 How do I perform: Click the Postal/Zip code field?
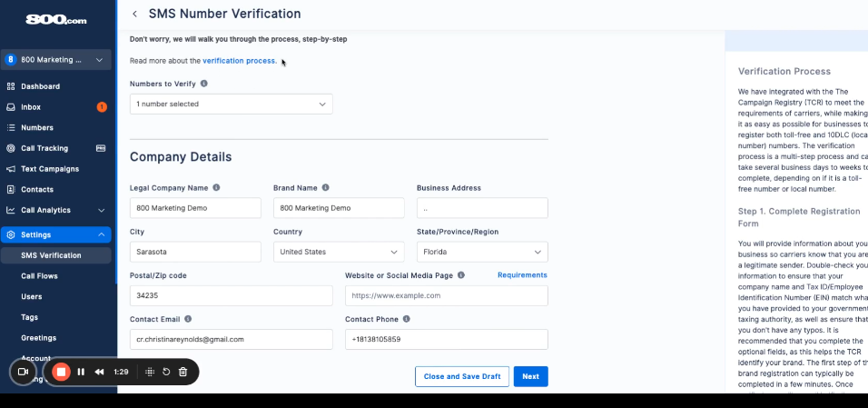pyautogui.click(x=232, y=295)
